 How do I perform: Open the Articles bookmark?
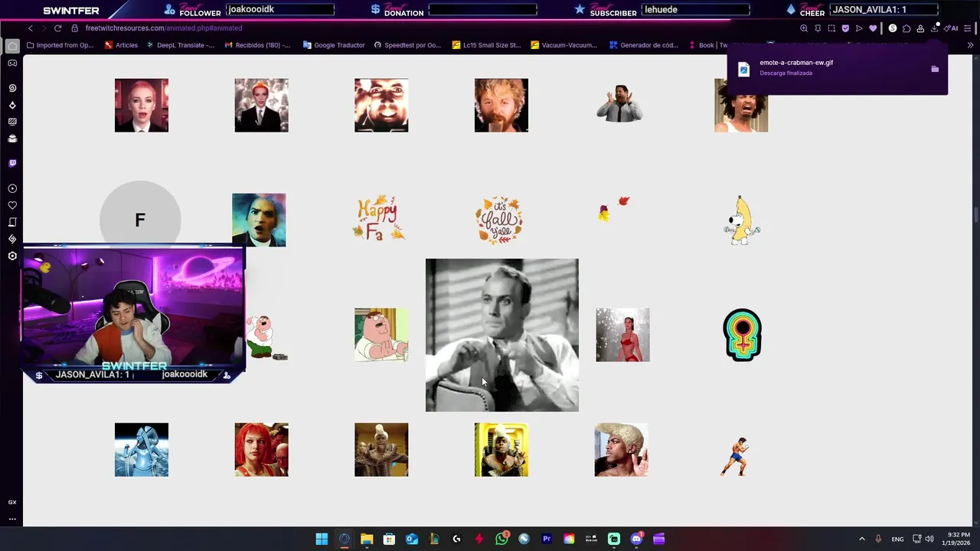tap(121, 45)
